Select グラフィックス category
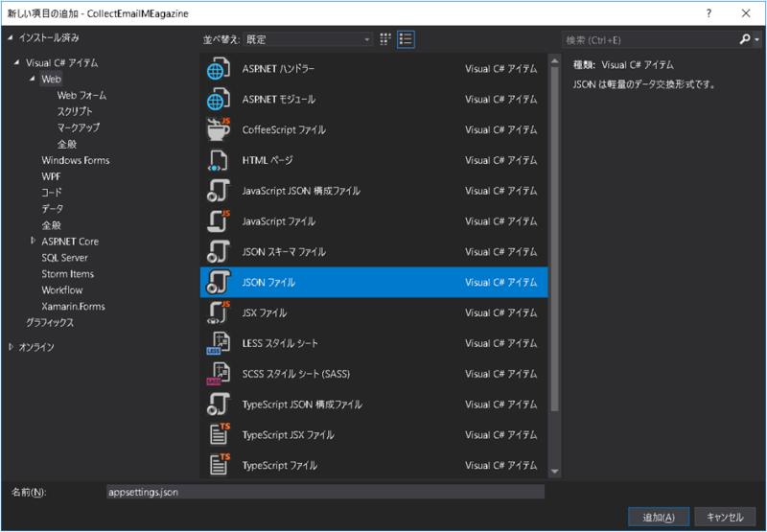The height and width of the screenshot is (532, 767). tap(50, 323)
